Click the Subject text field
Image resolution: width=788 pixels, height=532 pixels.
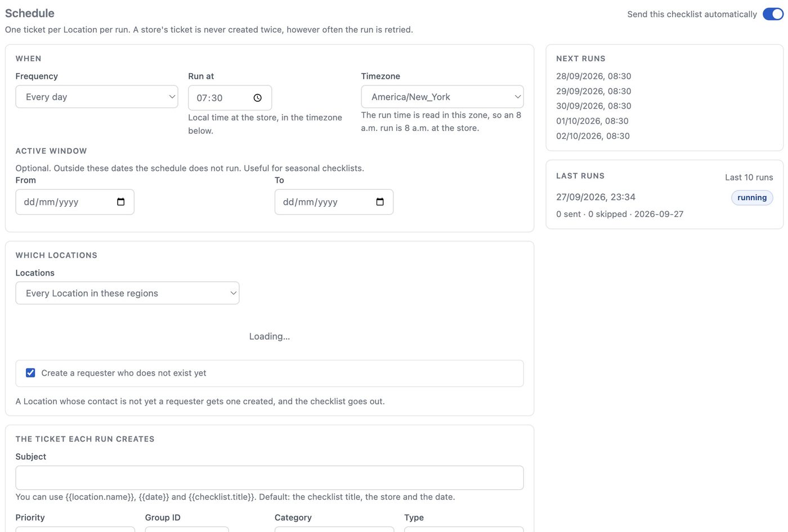pyautogui.click(x=270, y=477)
